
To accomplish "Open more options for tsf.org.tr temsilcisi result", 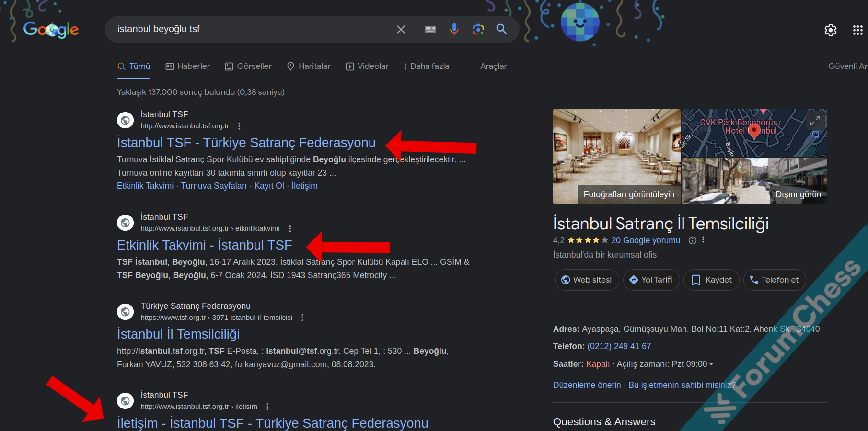I will pos(302,318).
